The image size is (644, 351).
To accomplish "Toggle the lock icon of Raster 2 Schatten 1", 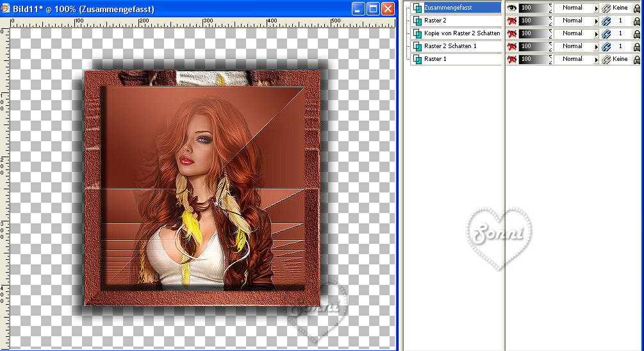I will point(636,46).
